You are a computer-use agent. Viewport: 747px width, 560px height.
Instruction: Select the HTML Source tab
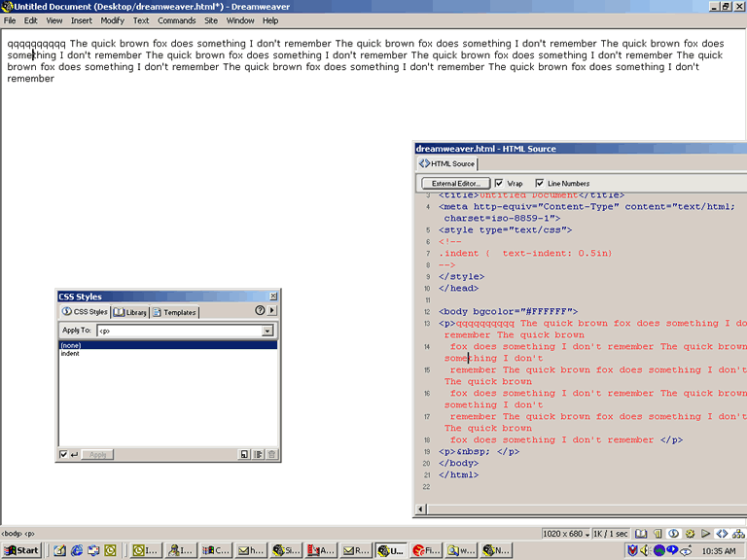(446, 163)
